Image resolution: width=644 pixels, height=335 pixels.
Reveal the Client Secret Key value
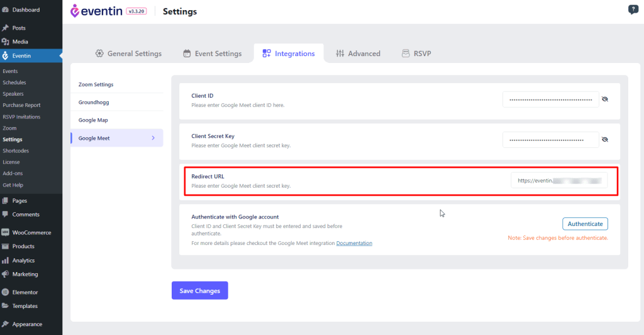(x=605, y=139)
